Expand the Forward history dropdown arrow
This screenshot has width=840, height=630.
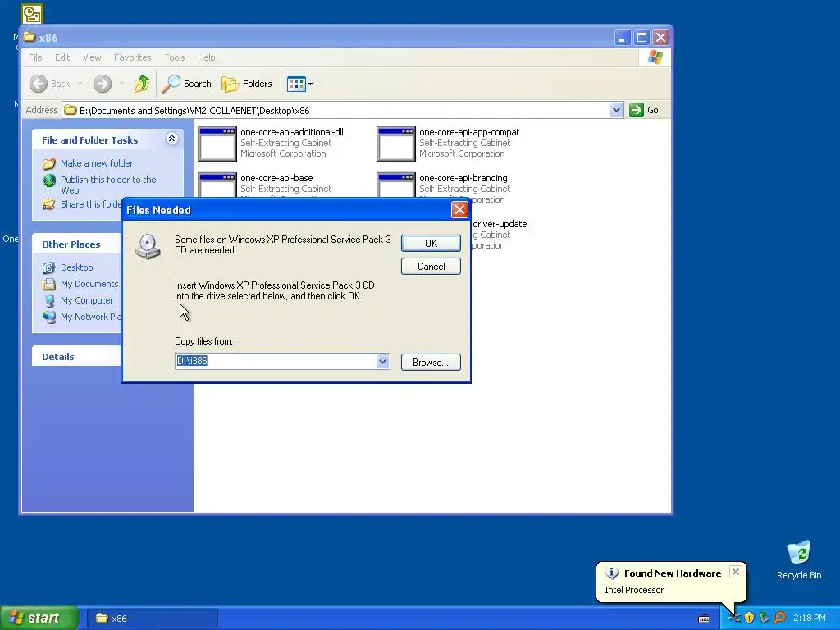tap(121, 84)
